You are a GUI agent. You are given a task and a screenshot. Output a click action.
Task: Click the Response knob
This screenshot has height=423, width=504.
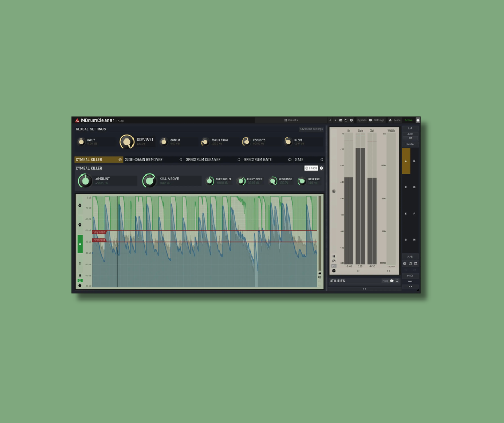pyautogui.click(x=273, y=181)
